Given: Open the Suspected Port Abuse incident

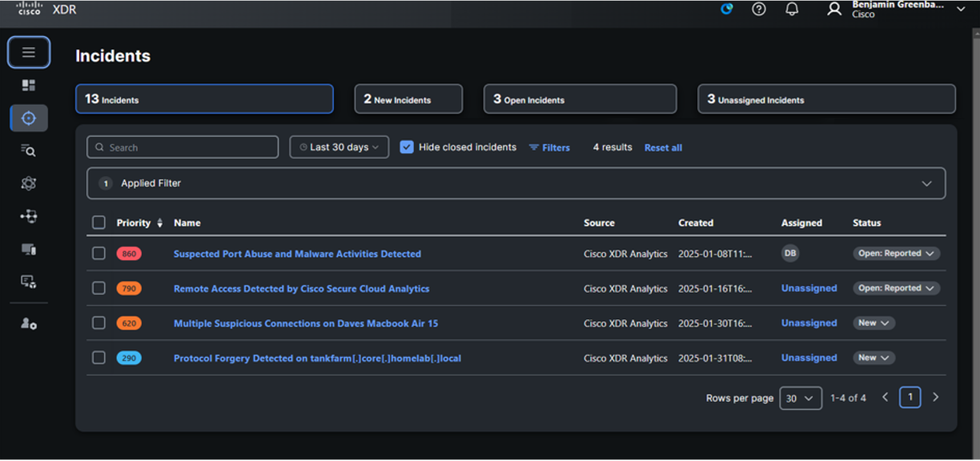Looking at the screenshot, I should coord(296,254).
